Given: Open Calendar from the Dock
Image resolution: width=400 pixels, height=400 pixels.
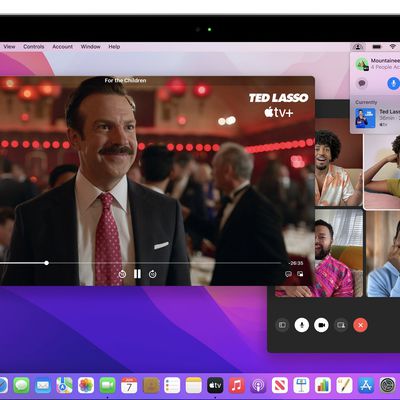Looking at the screenshot, I should click(x=129, y=386).
